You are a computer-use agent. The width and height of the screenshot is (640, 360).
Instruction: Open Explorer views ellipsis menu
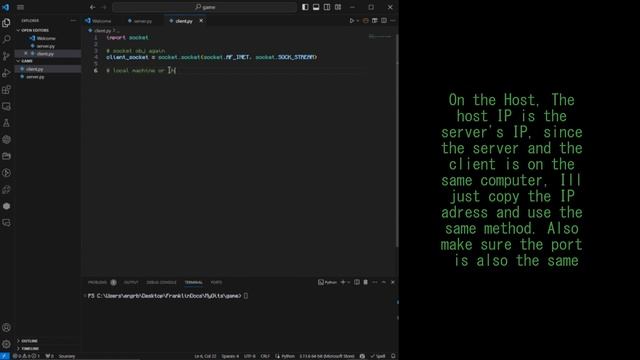[x=73, y=20]
